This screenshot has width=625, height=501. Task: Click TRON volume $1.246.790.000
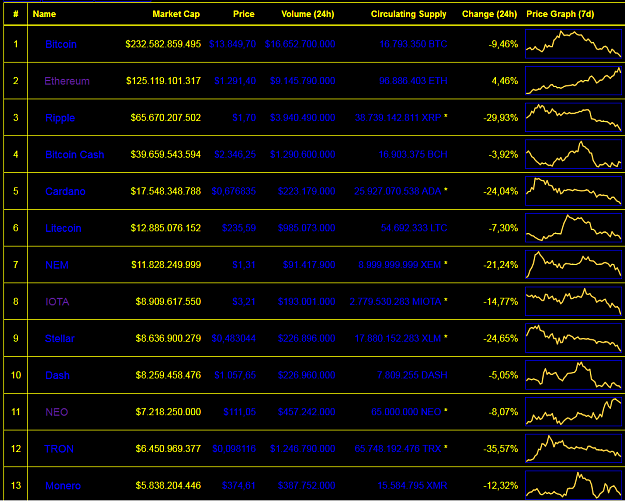coord(303,449)
